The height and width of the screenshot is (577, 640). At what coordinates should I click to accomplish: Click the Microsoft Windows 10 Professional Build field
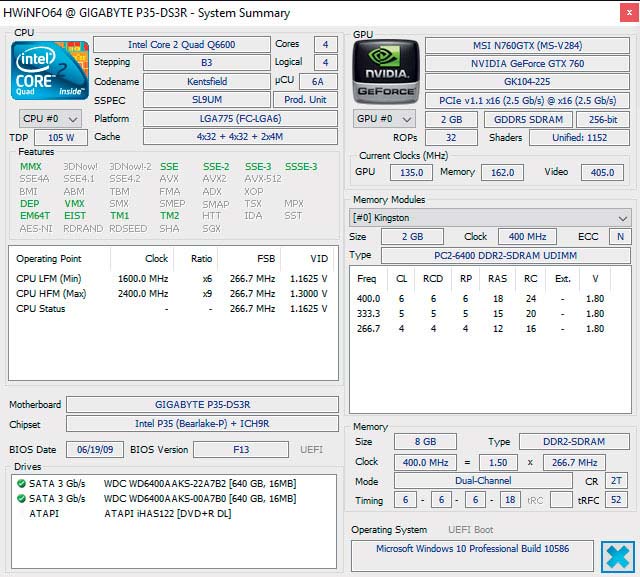click(x=472, y=556)
